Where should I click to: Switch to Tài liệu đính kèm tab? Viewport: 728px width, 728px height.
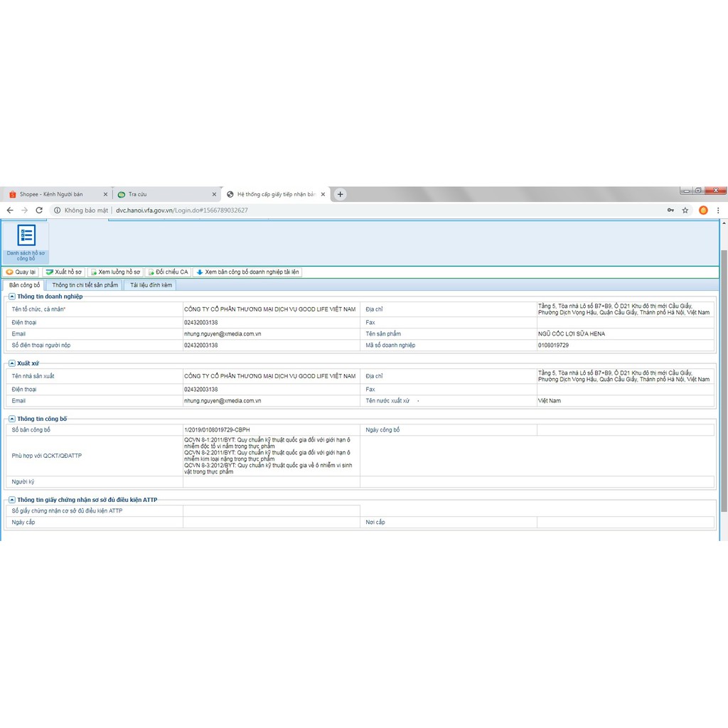151,285
